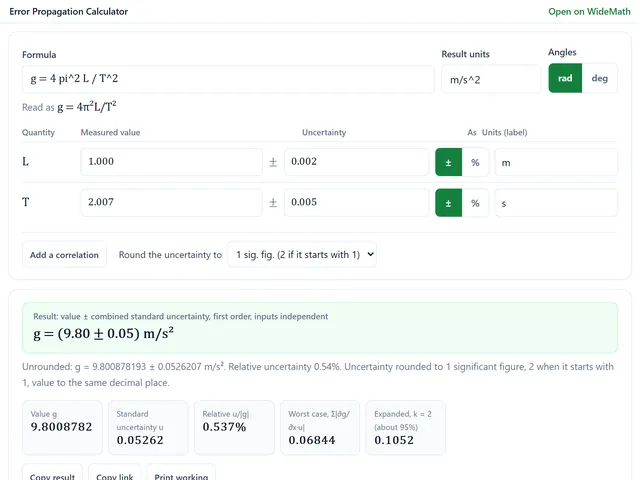Edit T units label field
Viewport: 640px width, 480px height.
[556, 203]
